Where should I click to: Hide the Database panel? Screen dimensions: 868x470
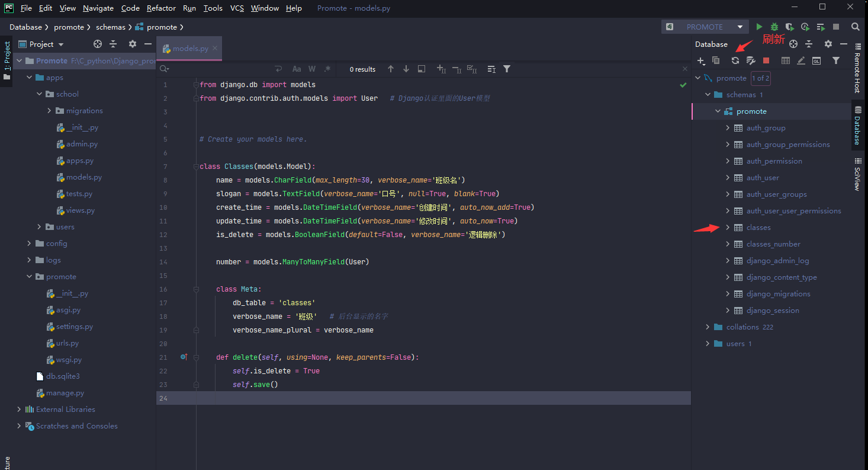pos(844,44)
